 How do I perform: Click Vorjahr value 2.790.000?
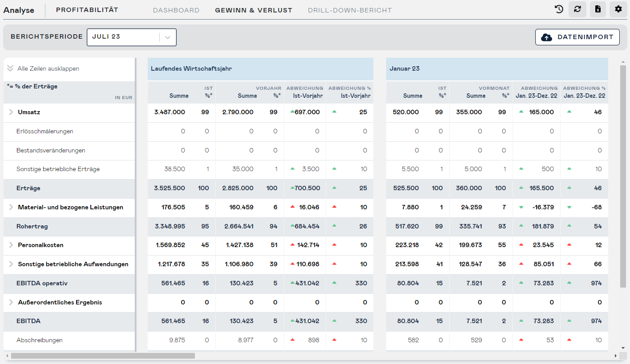(x=238, y=112)
